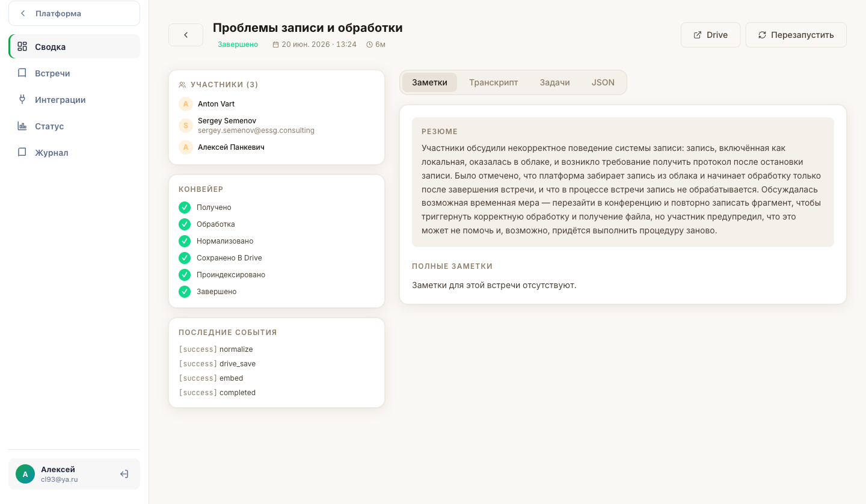
Task: Click the green user avatar at bottom left
Action: pyautogui.click(x=25, y=474)
